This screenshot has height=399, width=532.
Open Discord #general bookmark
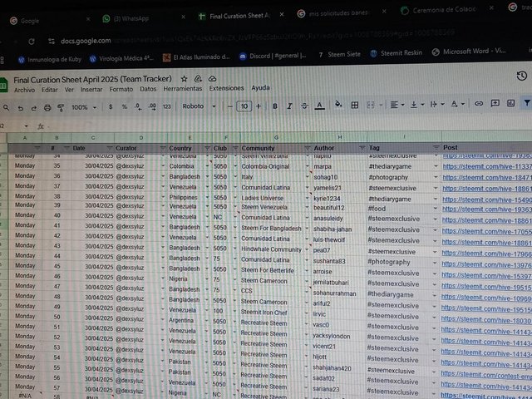point(273,56)
